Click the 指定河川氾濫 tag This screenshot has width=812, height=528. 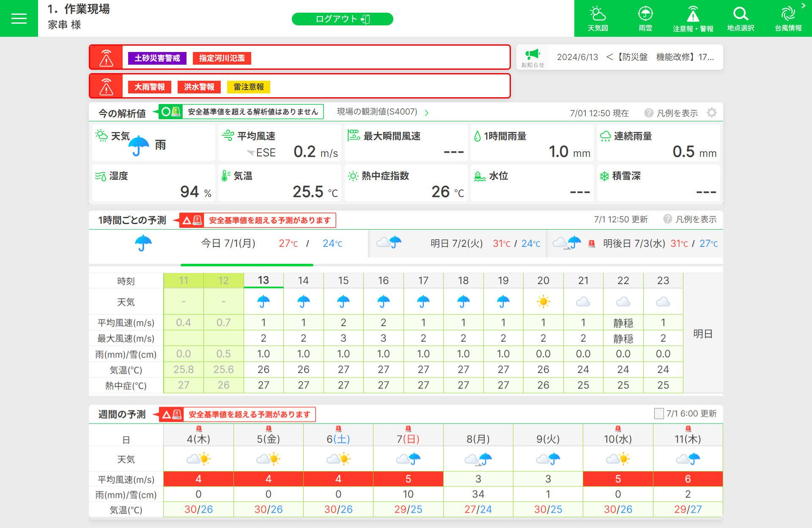click(222, 58)
